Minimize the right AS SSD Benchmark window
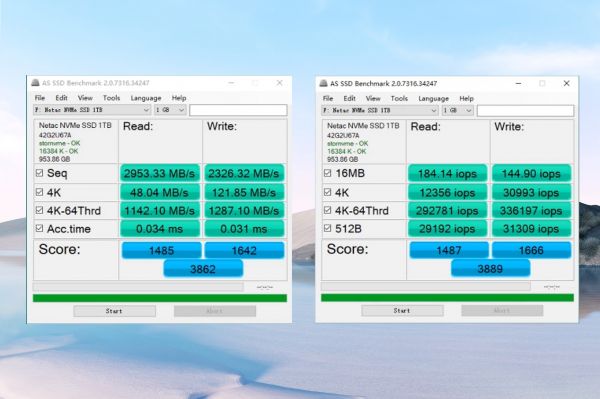Image resolution: width=600 pixels, height=399 pixels. (x=518, y=83)
